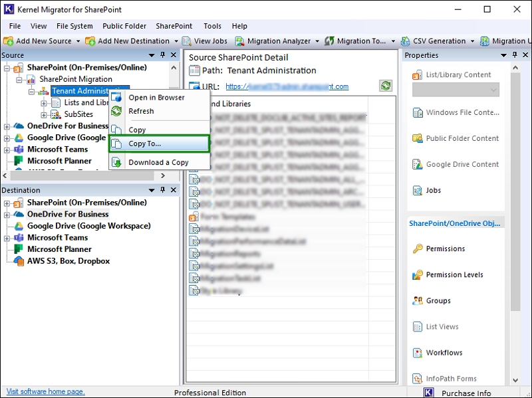The height and width of the screenshot is (398, 532).
Task: Pin the Source panel with the pushpin icon
Action: pos(163,55)
